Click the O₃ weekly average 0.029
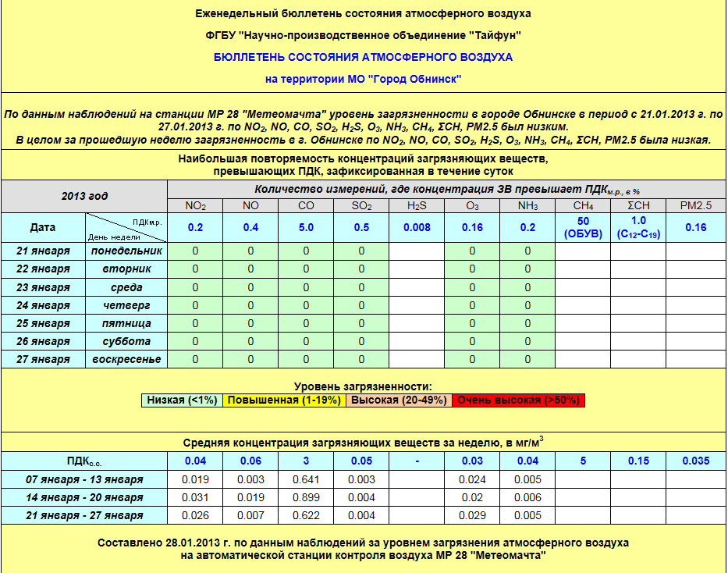728x573 pixels. tap(472, 515)
